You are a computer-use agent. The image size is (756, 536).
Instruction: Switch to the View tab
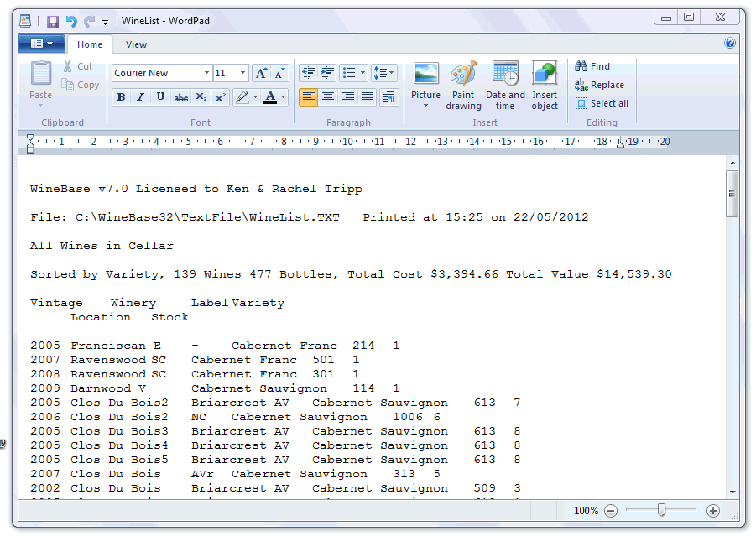point(136,44)
